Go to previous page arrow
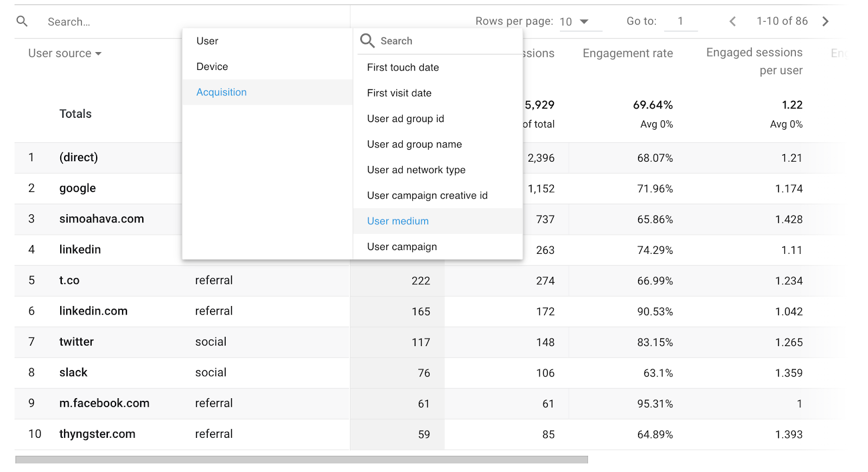Image resolution: width=868 pixels, height=472 pixels. (732, 21)
